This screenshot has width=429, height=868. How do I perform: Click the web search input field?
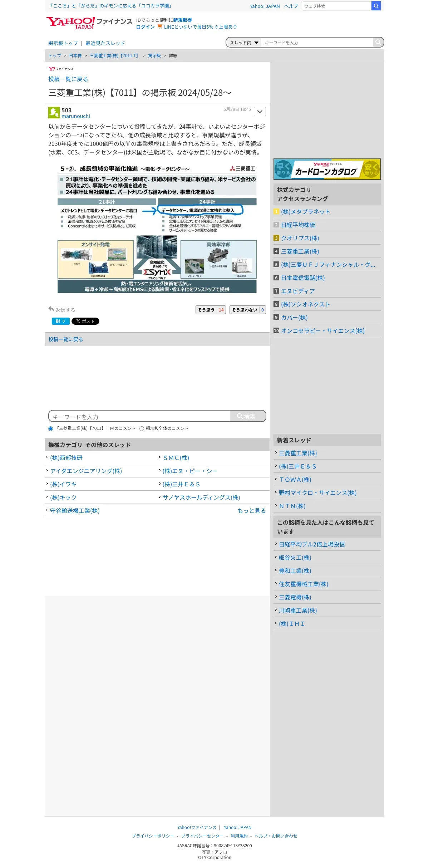pos(337,6)
